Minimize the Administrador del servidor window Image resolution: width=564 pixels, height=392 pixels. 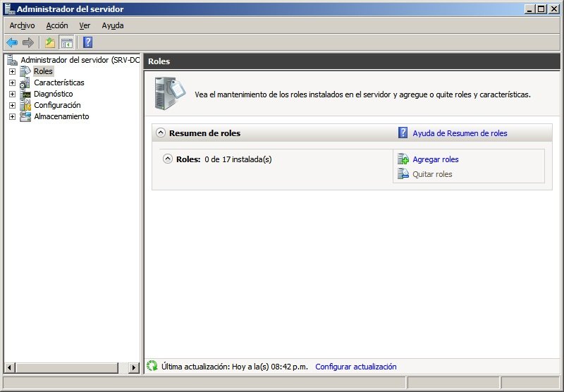point(529,9)
